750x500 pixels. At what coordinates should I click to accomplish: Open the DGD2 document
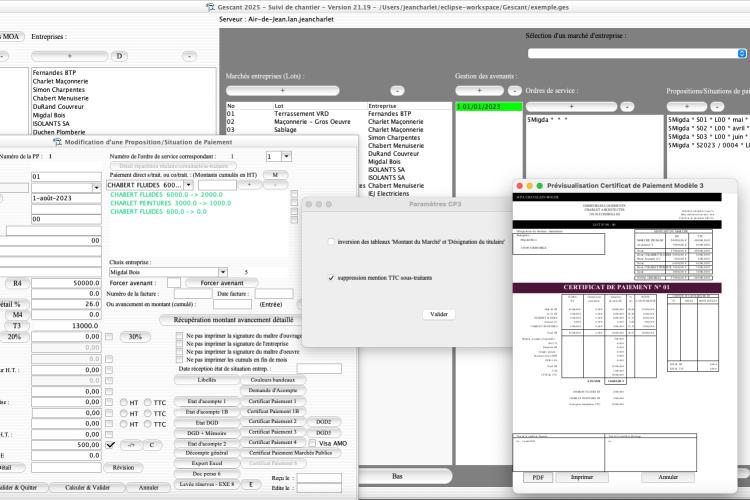(x=323, y=422)
